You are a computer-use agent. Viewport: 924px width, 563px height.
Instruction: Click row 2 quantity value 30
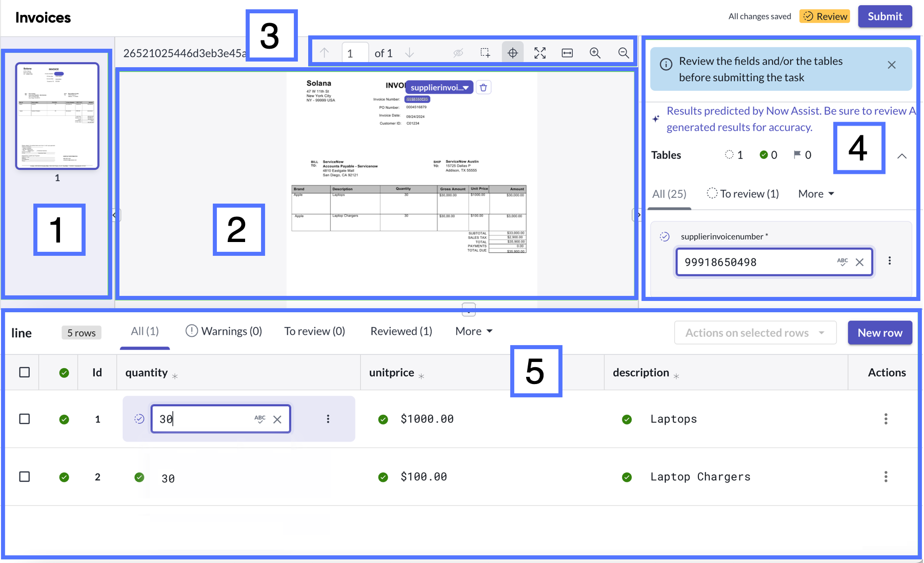[x=168, y=478]
